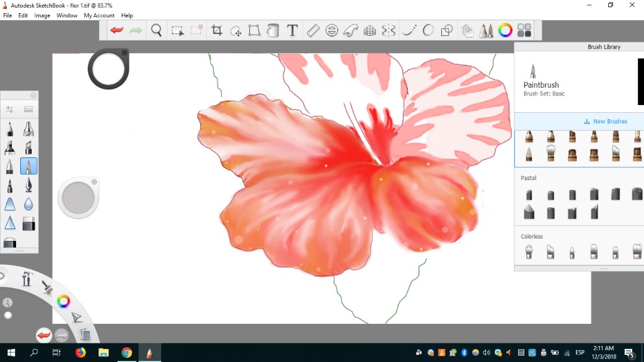Open Firefox from the Windows taskbar
The image size is (644, 362).
(x=80, y=352)
